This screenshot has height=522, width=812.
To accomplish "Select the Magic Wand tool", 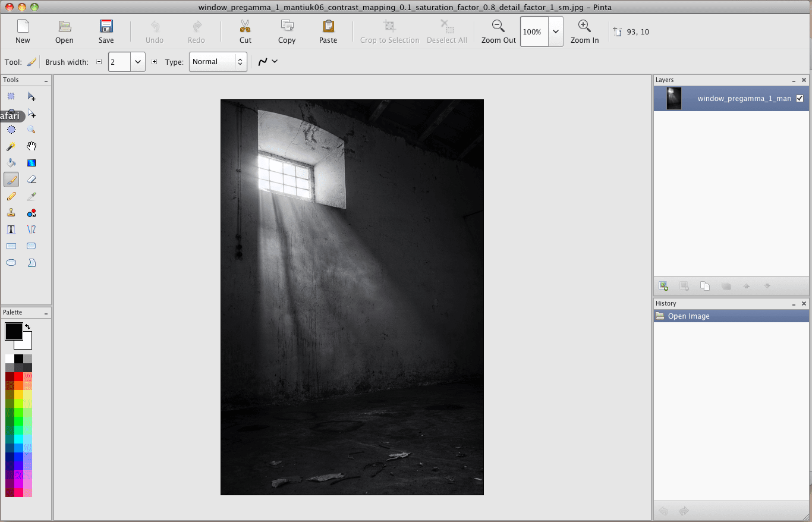I will (x=11, y=146).
